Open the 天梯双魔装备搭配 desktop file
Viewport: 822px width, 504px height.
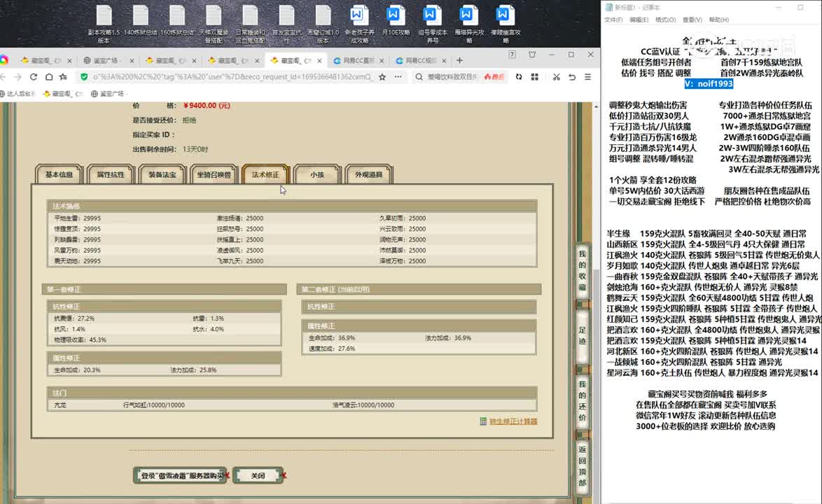[214, 24]
